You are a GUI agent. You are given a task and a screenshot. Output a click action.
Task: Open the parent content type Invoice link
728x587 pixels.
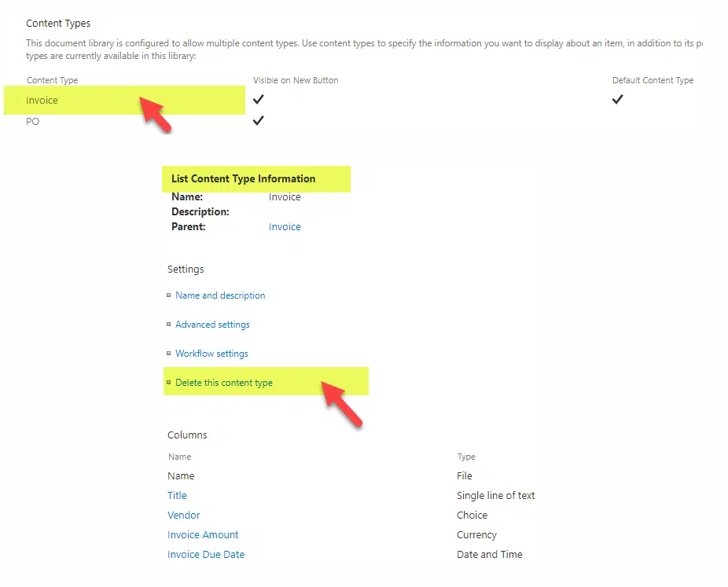click(x=284, y=226)
